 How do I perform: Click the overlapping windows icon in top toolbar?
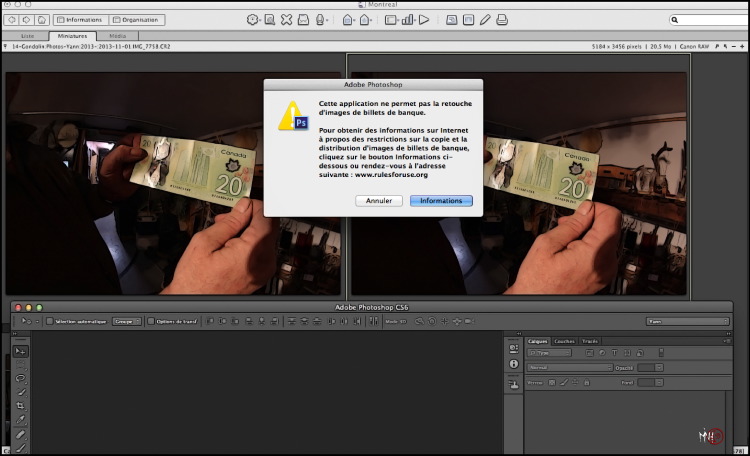coord(451,20)
